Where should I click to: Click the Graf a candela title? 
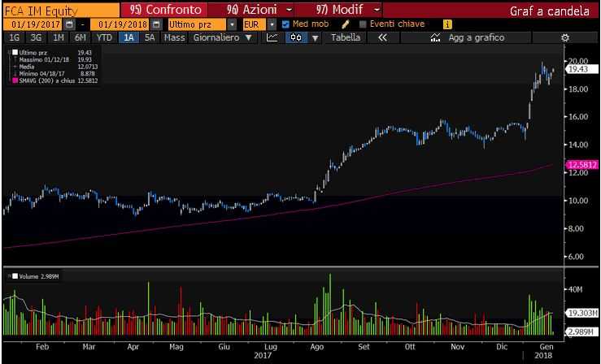549,11
